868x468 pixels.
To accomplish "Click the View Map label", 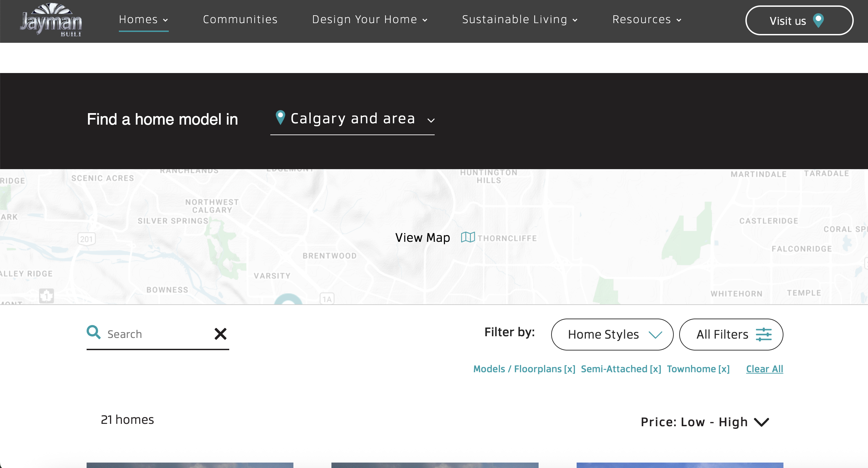I will point(422,238).
